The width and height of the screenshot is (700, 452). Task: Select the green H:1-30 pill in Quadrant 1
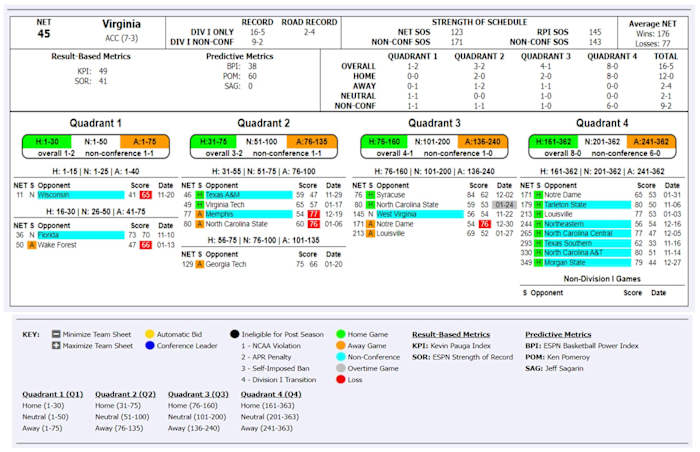(45, 143)
